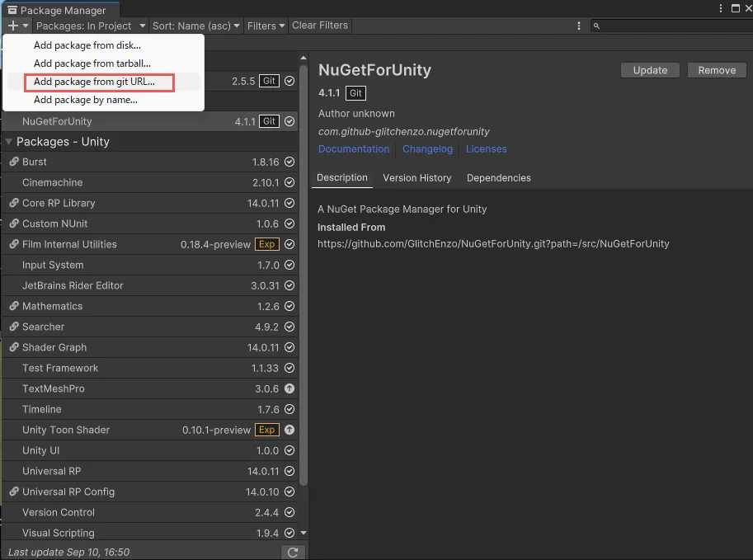Click the link icon beside Searcher
753x560 pixels.
pyautogui.click(x=14, y=327)
